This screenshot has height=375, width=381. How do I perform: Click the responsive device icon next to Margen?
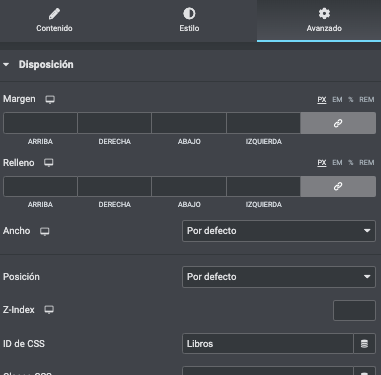coord(50,99)
